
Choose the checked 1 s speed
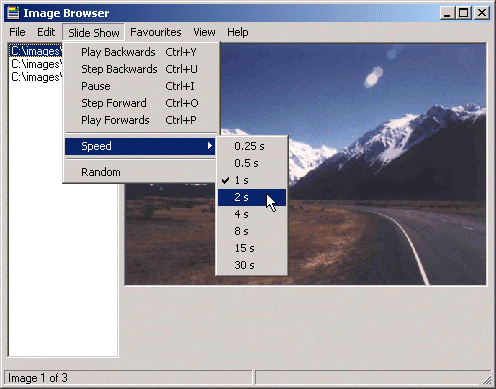tap(252, 180)
